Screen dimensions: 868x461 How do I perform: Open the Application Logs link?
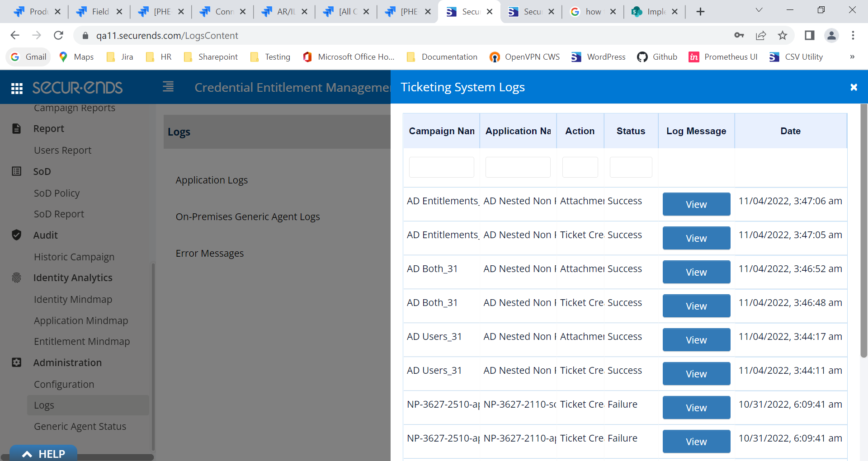(x=212, y=180)
